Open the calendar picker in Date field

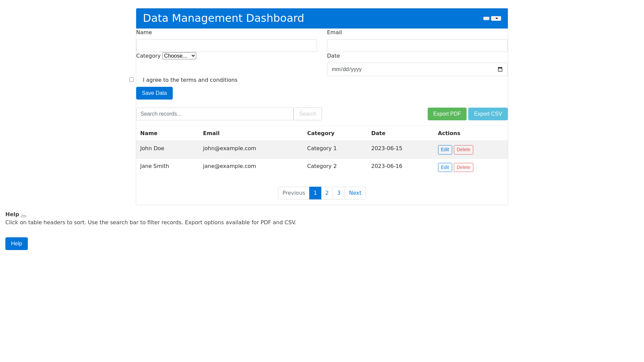(x=500, y=69)
